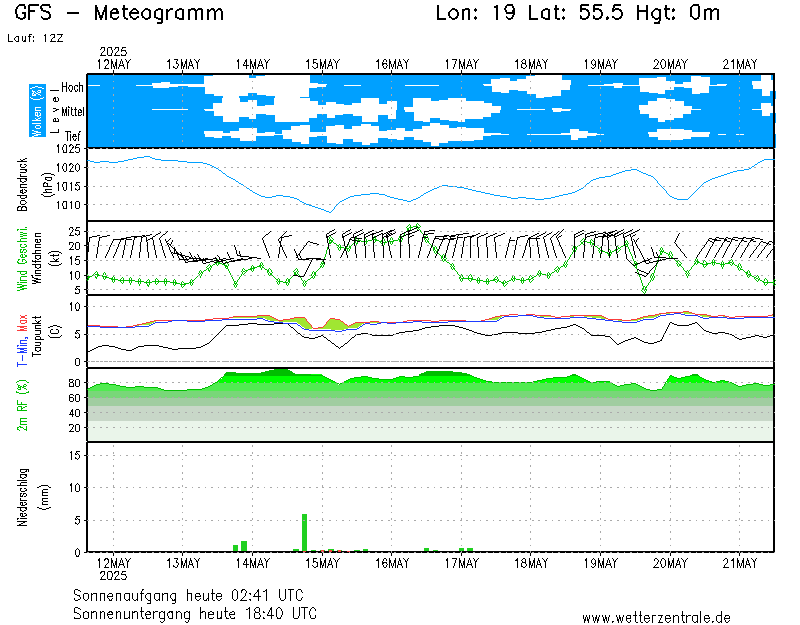This screenshot has width=800, height=625.
Task: Click the 'Lauf: 12Z' run label
Action: [x=35, y=38]
